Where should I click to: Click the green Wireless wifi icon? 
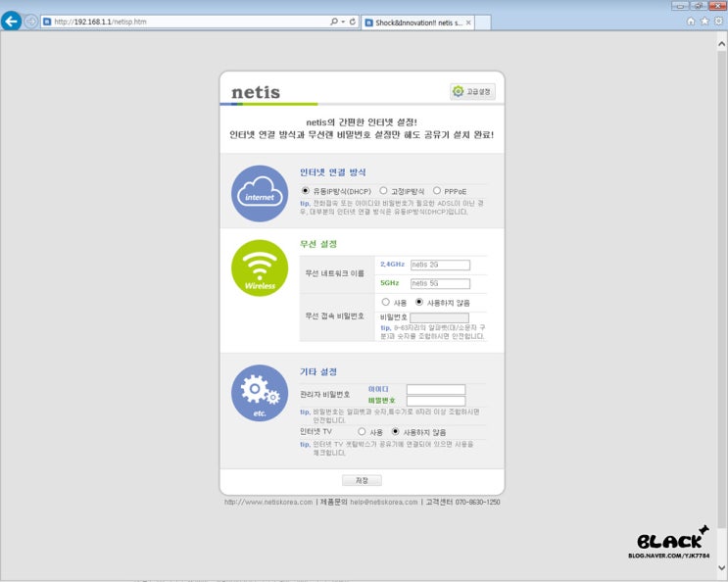click(x=260, y=267)
